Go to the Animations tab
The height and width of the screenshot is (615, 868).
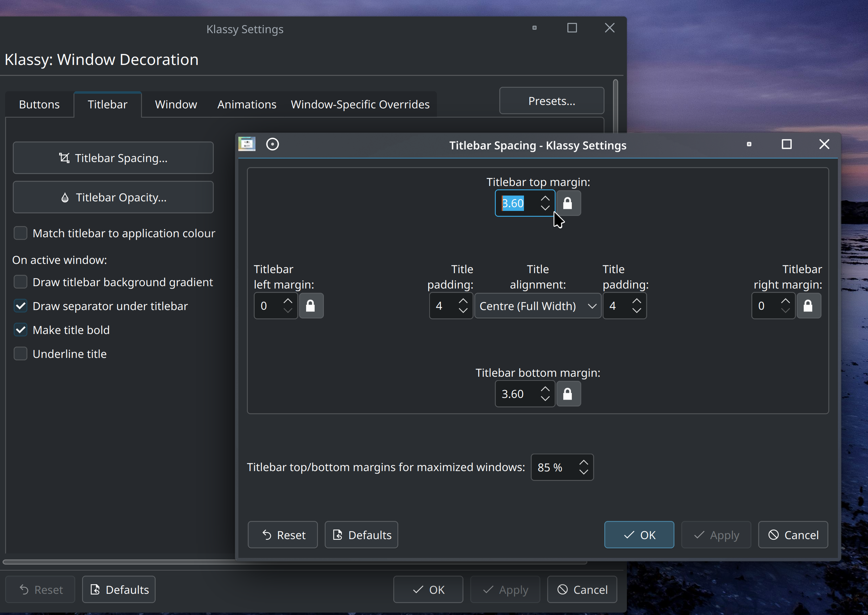coord(247,105)
